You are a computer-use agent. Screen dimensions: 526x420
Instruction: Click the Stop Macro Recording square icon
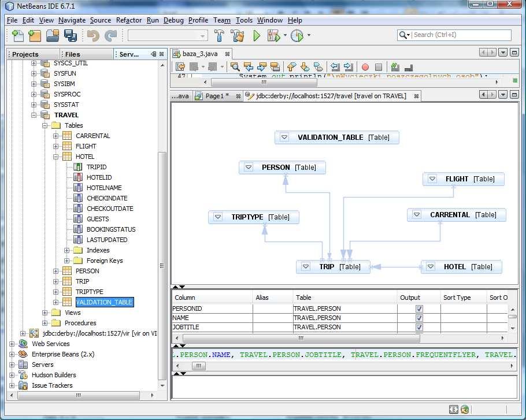pyautogui.click(x=379, y=67)
